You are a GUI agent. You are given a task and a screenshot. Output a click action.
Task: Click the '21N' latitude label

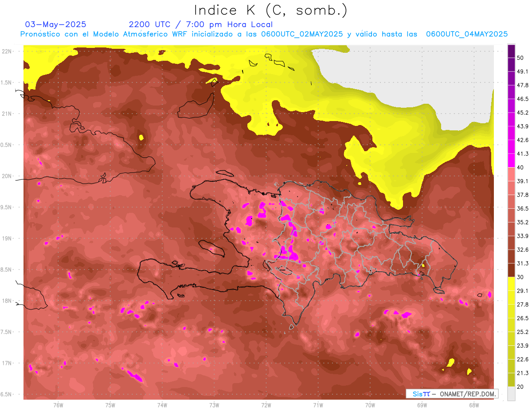coord(7,114)
